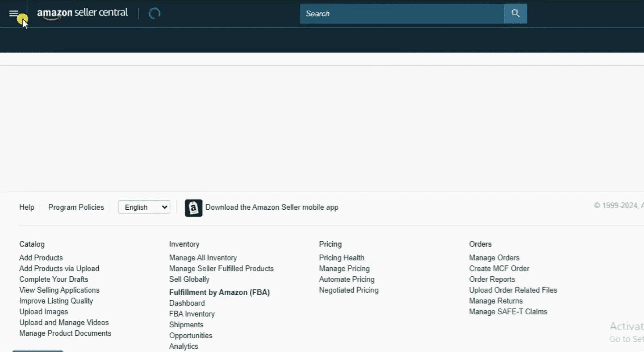Screen dimensions: 644x352
Task: Select Pricing Health link
Action: pyautogui.click(x=341, y=258)
